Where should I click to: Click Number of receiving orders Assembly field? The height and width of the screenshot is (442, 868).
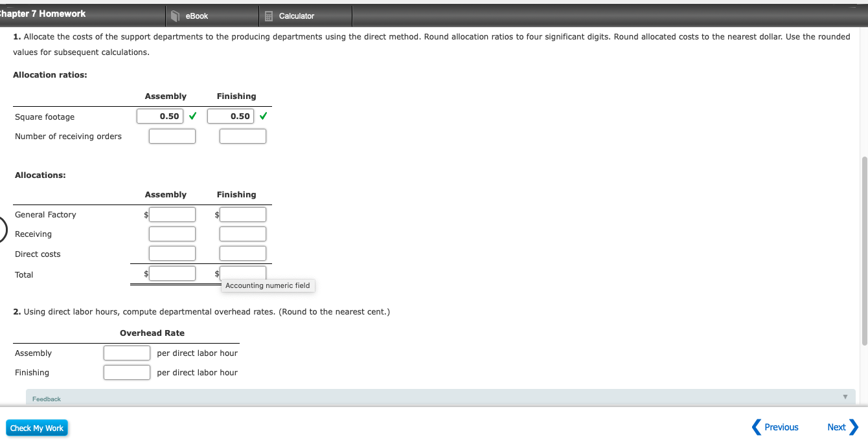click(x=172, y=137)
